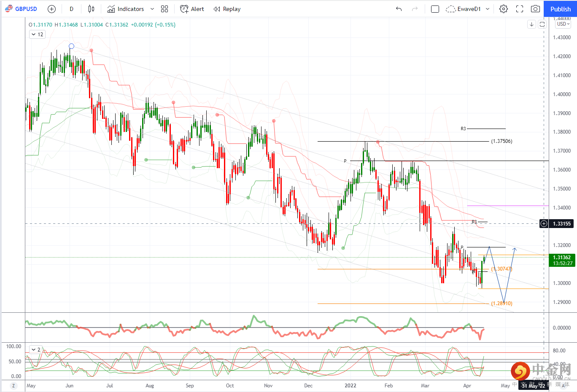The height and width of the screenshot is (392, 577).
Task: Expand the USD currency dropdown
Action: (563, 24)
